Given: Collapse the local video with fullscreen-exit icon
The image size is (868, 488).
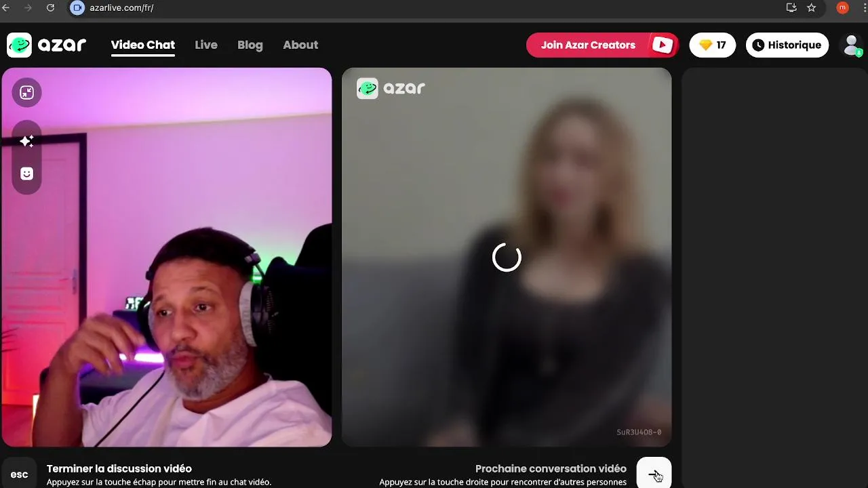Looking at the screenshot, I should pyautogui.click(x=26, y=92).
